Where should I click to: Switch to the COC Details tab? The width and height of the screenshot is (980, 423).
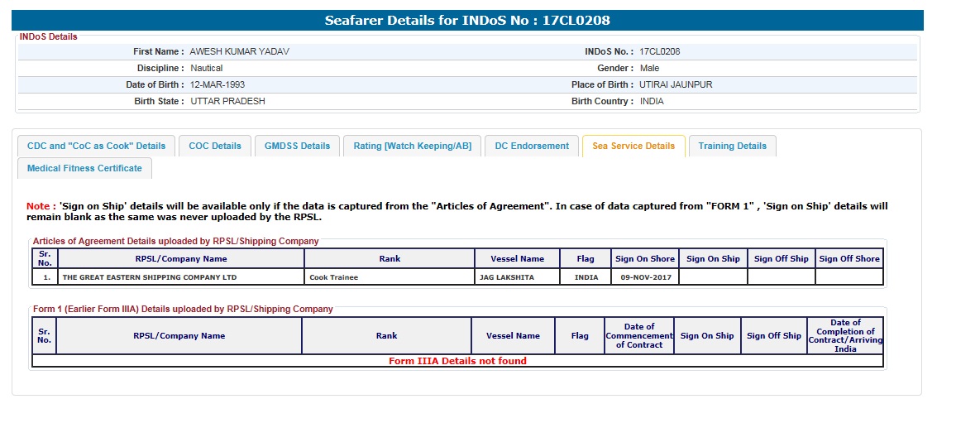coord(214,146)
